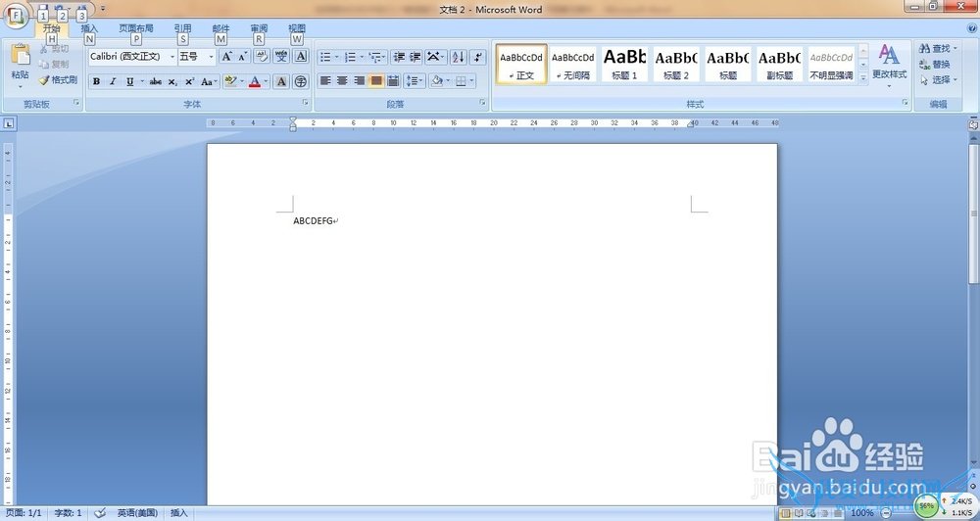Shrink font size with the small A button

(242, 57)
